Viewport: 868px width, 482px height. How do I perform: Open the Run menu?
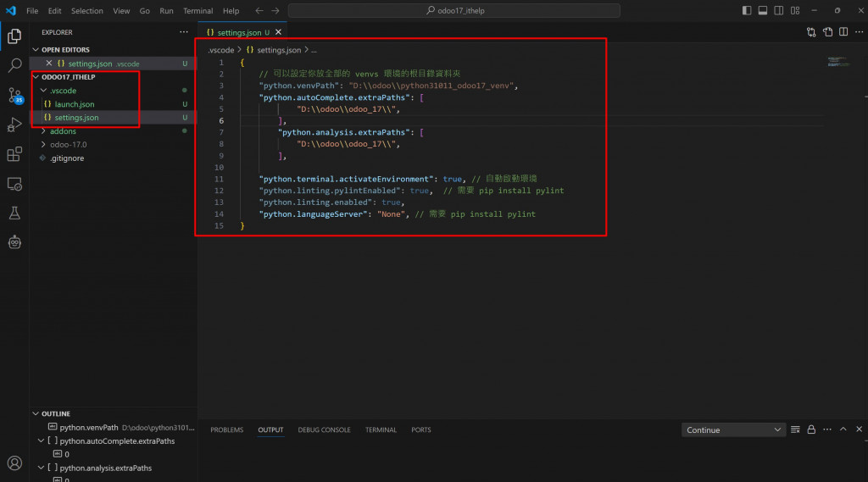click(166, 10)
